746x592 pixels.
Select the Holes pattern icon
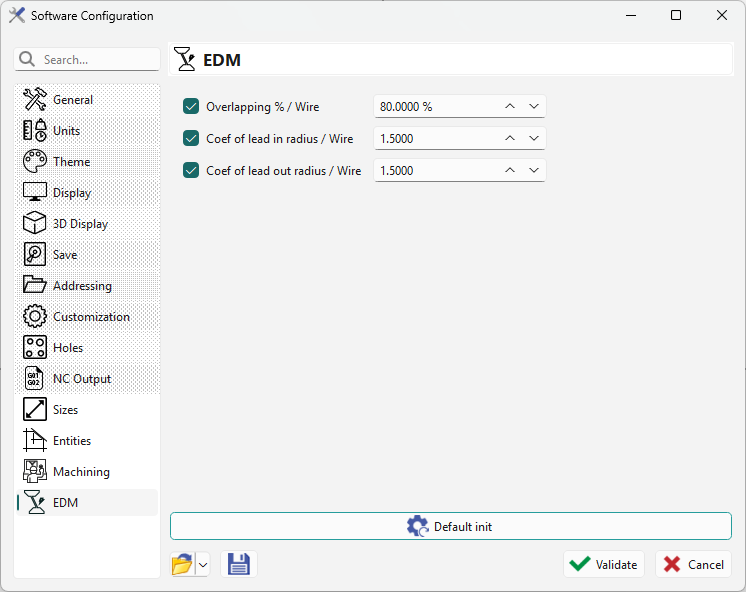pyautogui.click(x=35, y=348)
